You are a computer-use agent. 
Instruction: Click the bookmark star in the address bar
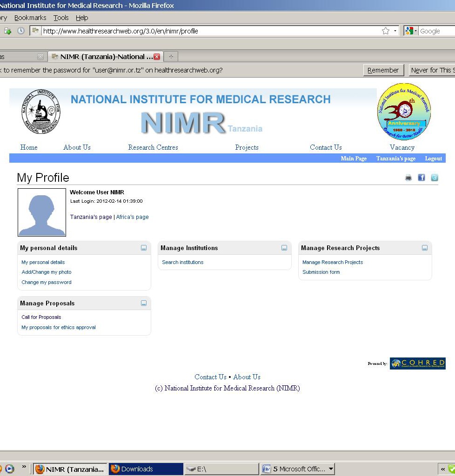(385, 31)
